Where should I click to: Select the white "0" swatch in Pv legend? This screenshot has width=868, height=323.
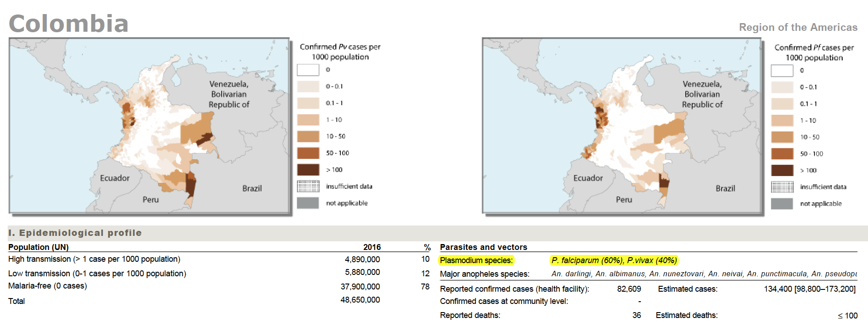308,70
